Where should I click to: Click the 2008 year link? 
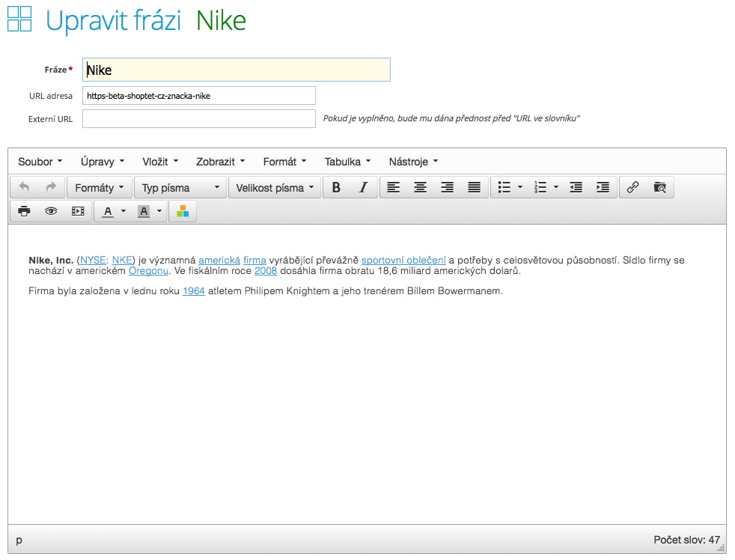pos(265,270)
